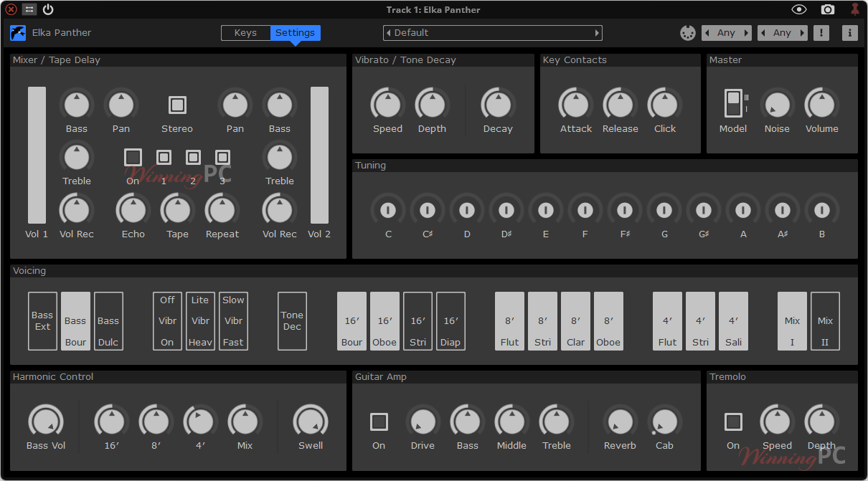Open the first Any MIDI dropdown
The image size is (868, 481).
(726, 33)
